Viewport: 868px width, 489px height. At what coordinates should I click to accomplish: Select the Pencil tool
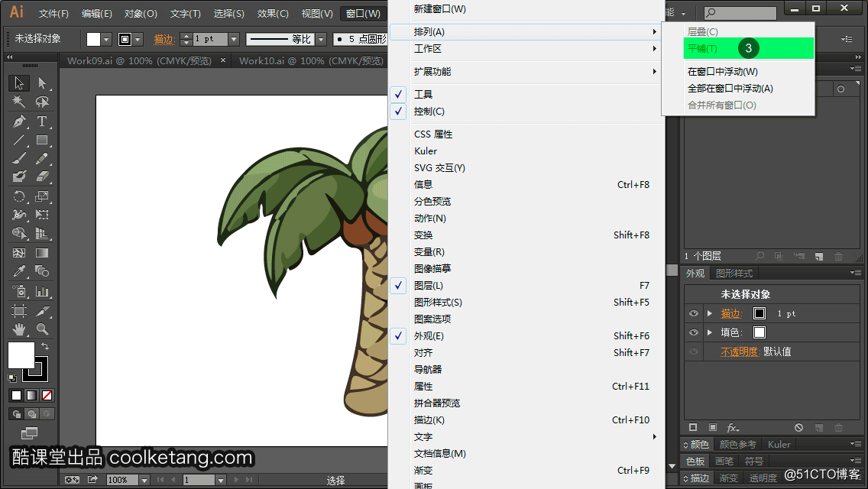42,158
